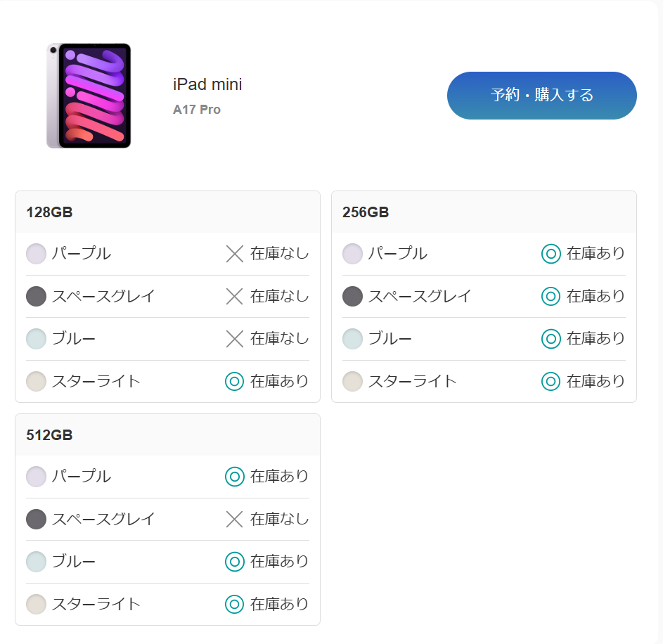Click the 128GB purple color swatch

coord(36,254)
